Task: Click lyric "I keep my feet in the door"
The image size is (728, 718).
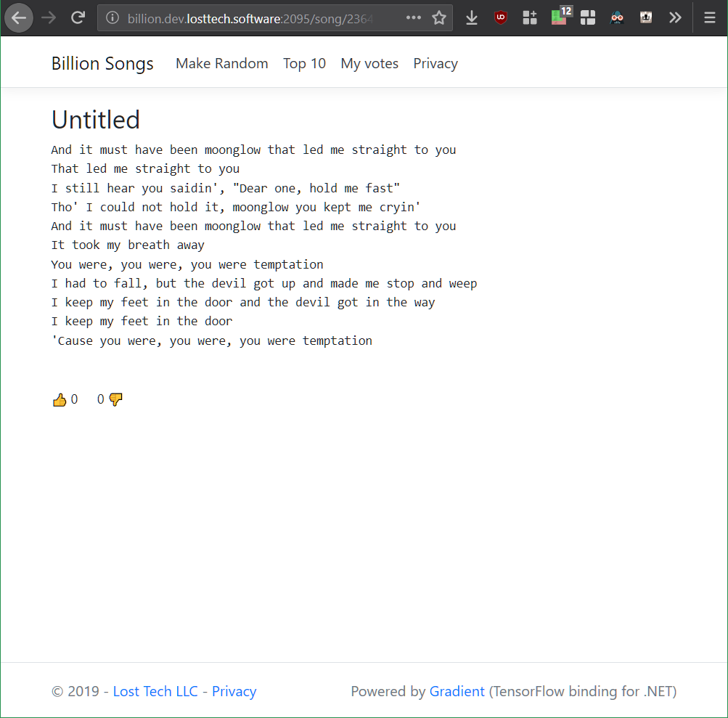Action: (142, 321)
